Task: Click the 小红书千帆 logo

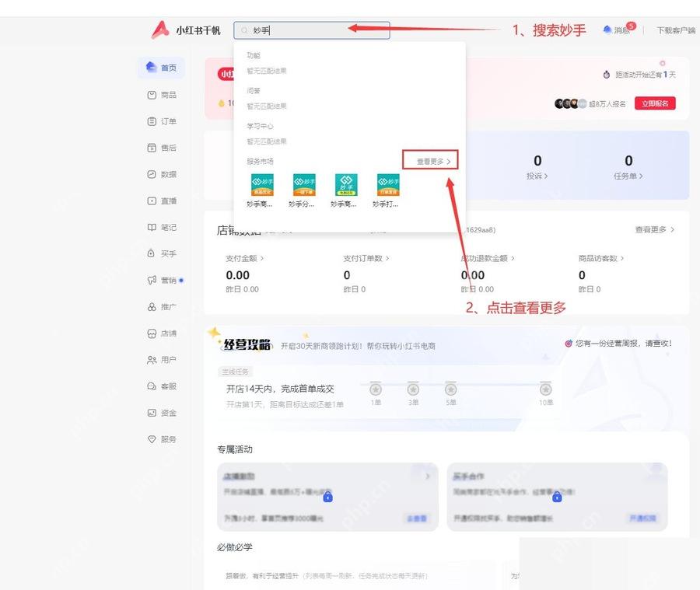Action: point(186,30)
